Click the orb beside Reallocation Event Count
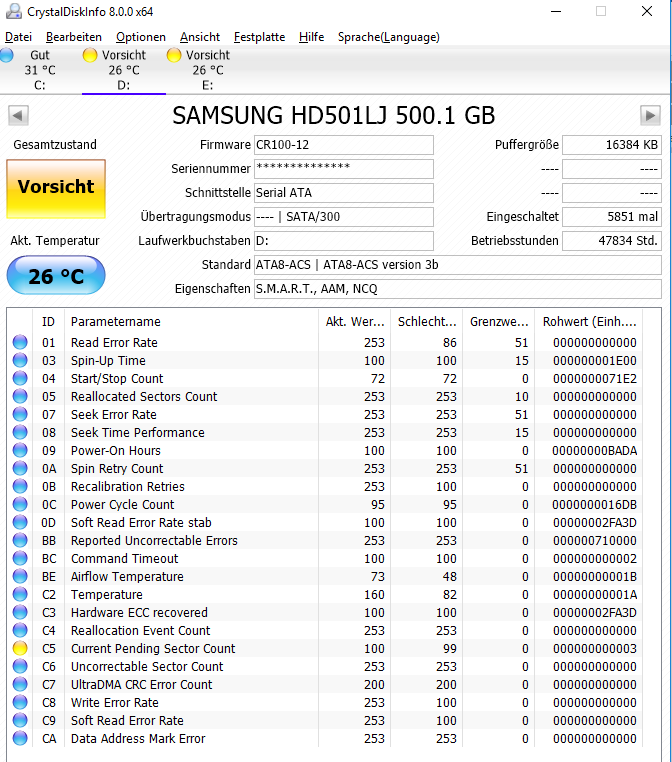This screenshot has width=672, height=762. tap(20, 630)
